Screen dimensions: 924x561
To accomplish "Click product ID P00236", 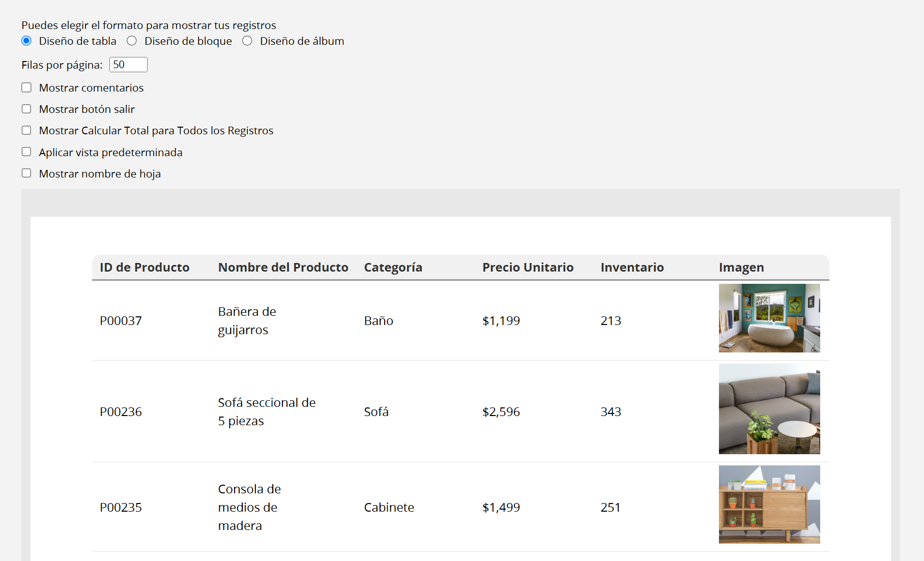I will coord(121,412).
